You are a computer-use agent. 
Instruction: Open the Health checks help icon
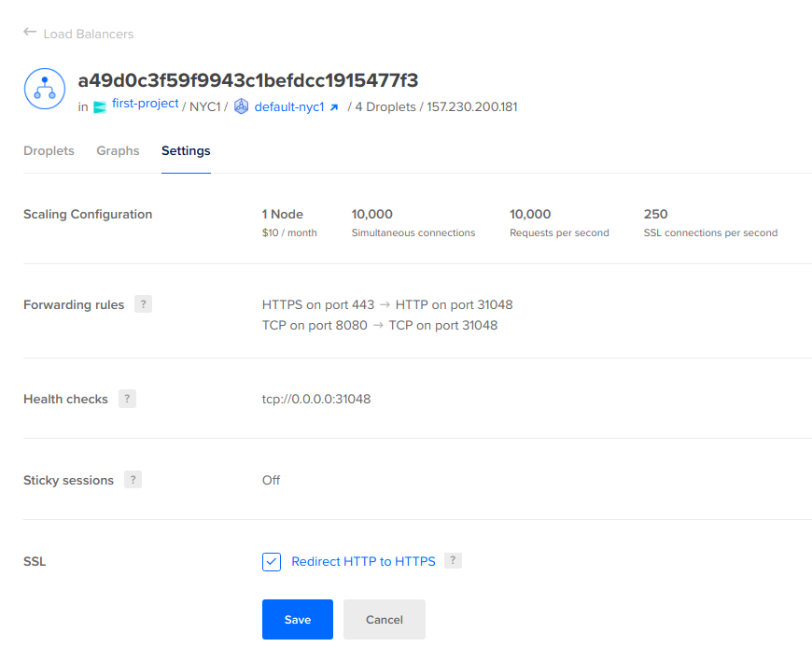pyautogui.click(x=127, y=399)
